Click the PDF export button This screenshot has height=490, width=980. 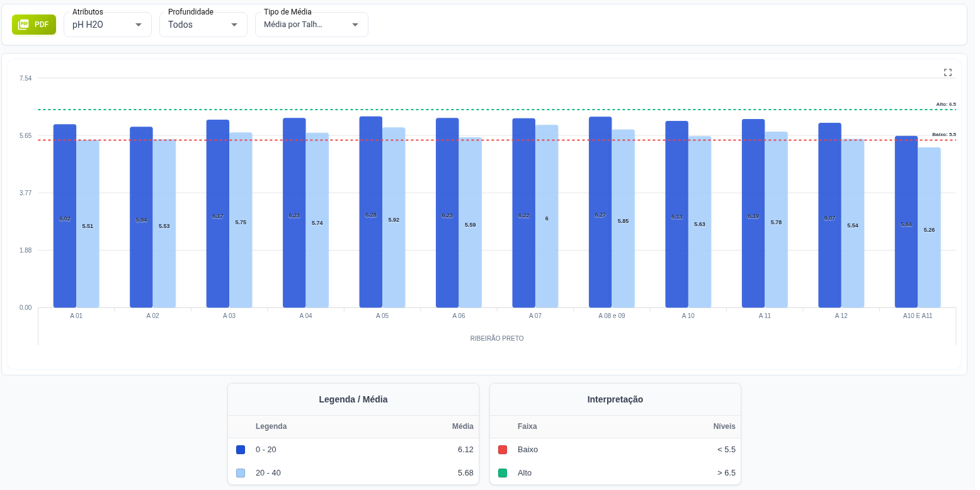(x=34, y=25)
